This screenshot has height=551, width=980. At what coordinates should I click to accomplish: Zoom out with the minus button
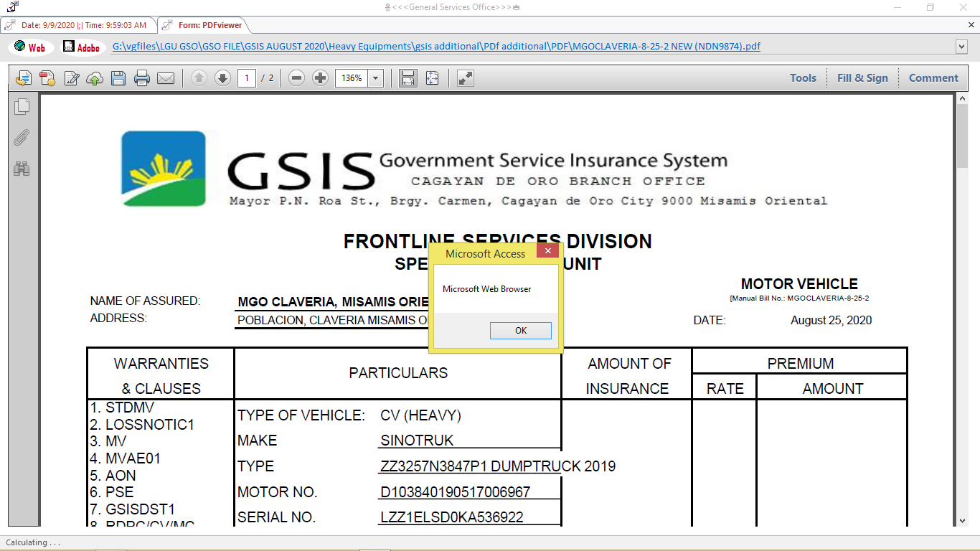point(296,78)
